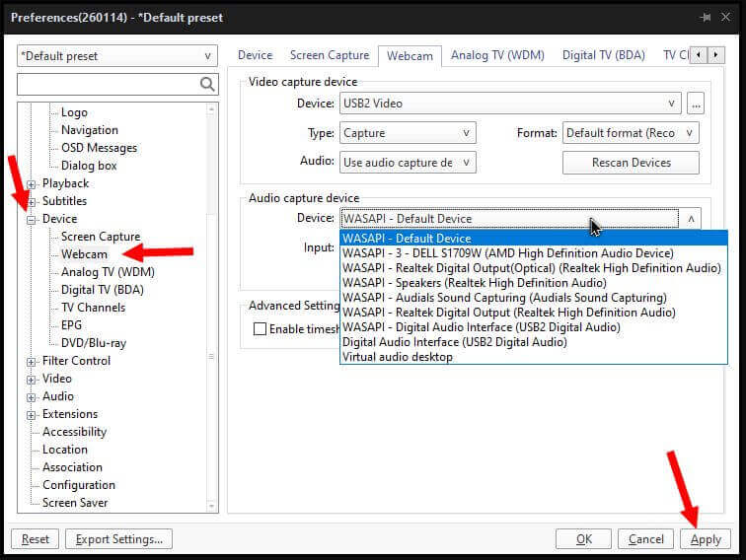Expand the Filter Control tree node
This screenshot has height=560, width=746.
(x=32, y=361)
